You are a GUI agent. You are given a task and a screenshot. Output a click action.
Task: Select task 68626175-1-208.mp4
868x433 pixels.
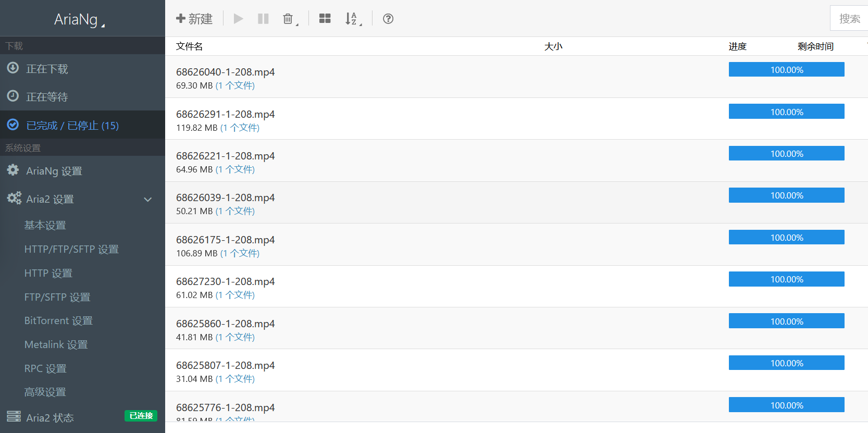225,240
